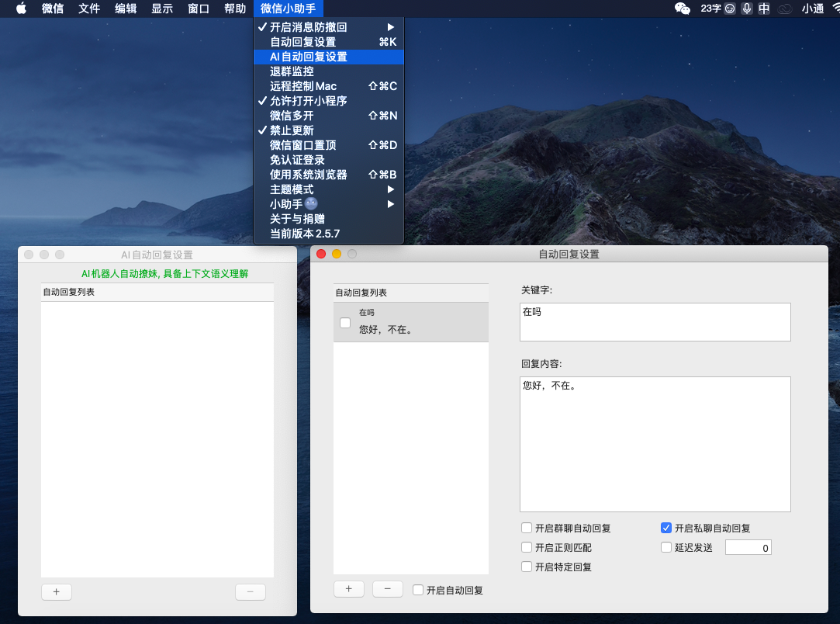Image resolution: width=840 pixels, height=624 pixels.
Task: Click the cloud icon in menu bar
Action: pyautogui.click(x=785, y=9)
